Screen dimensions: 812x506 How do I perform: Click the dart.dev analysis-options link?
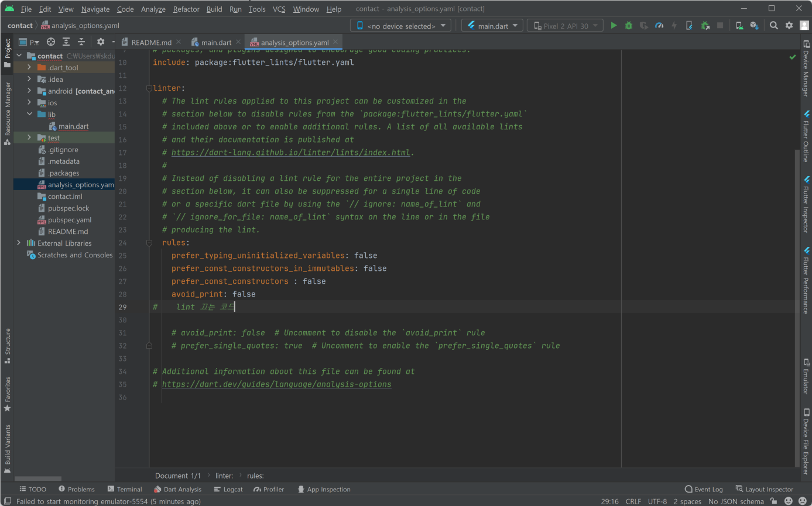[x=276, y=384]
